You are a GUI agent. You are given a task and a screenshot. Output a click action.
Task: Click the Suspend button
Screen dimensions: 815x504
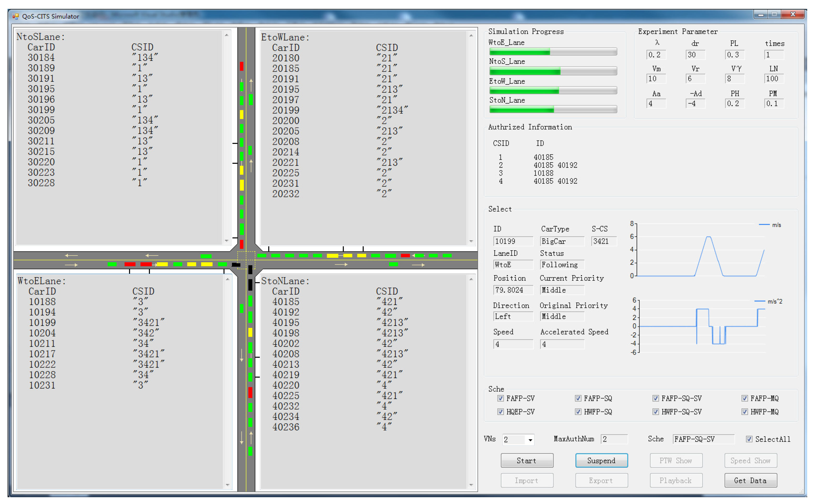click(x=601, y=460)
